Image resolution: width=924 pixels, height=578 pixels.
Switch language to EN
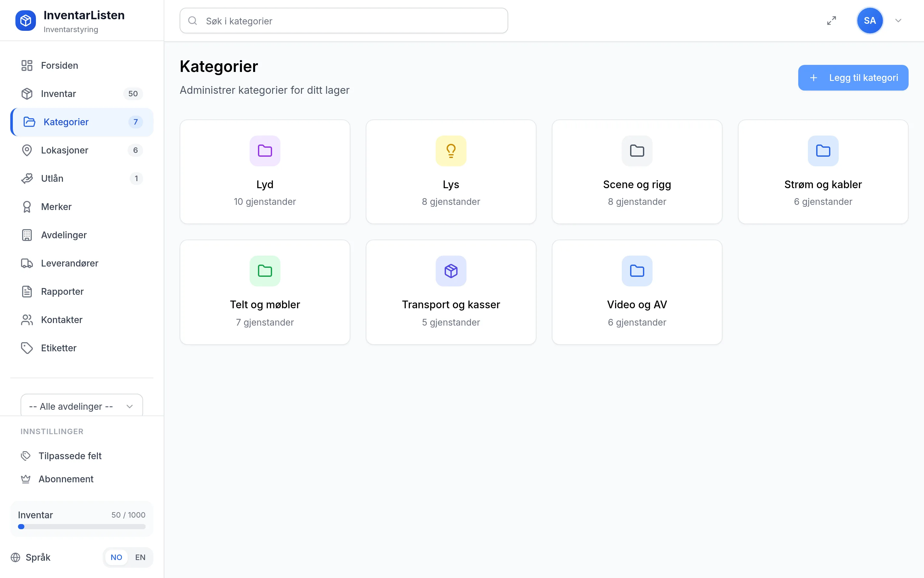[140, 558]
